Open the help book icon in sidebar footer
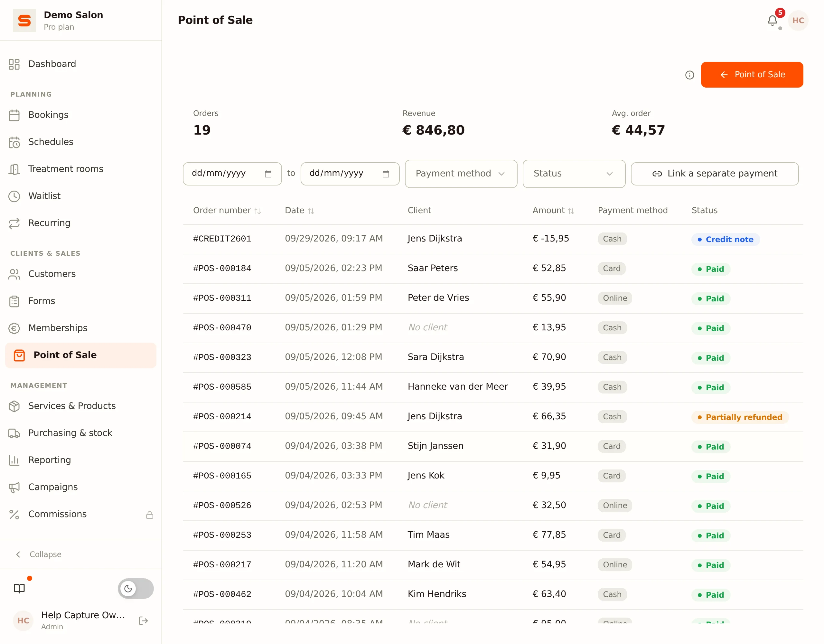Image resolution: width=824 pixels, height=644 pixels. pos(19,588)
